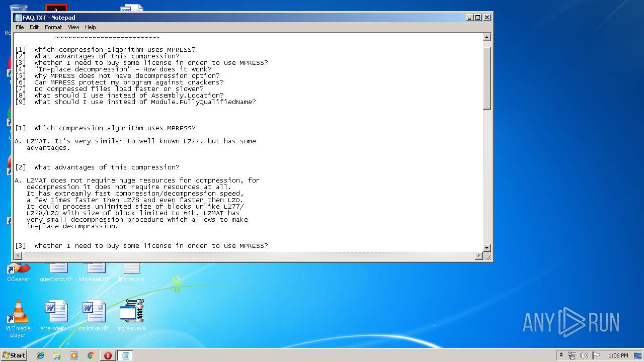Click index line '[3] Whether I need to buy some license'

(141, 63)
